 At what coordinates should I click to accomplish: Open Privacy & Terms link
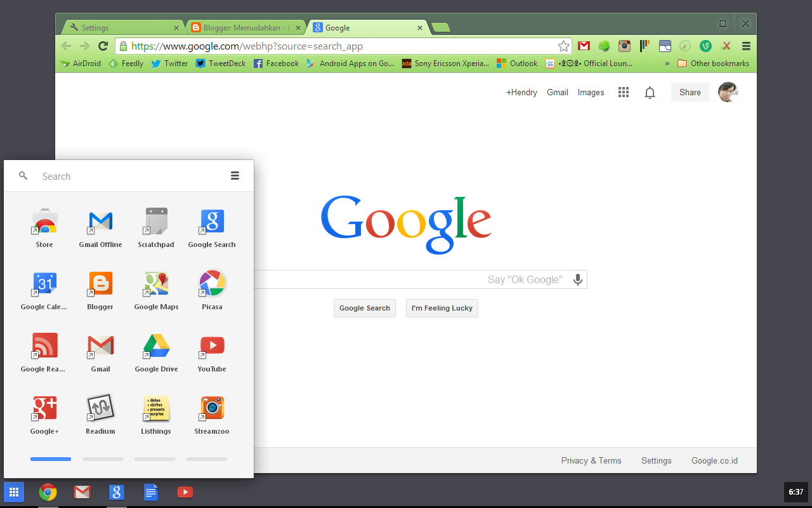[x=591, y=460]
